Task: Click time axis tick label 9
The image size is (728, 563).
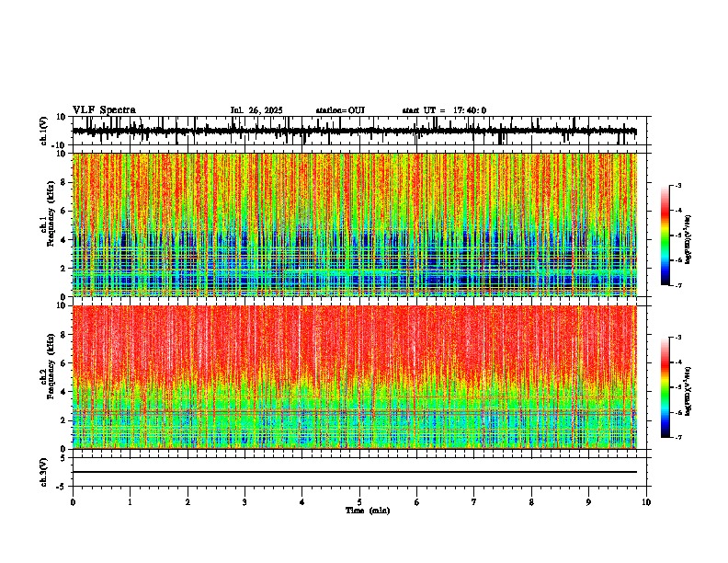Action: pos(588,502)
